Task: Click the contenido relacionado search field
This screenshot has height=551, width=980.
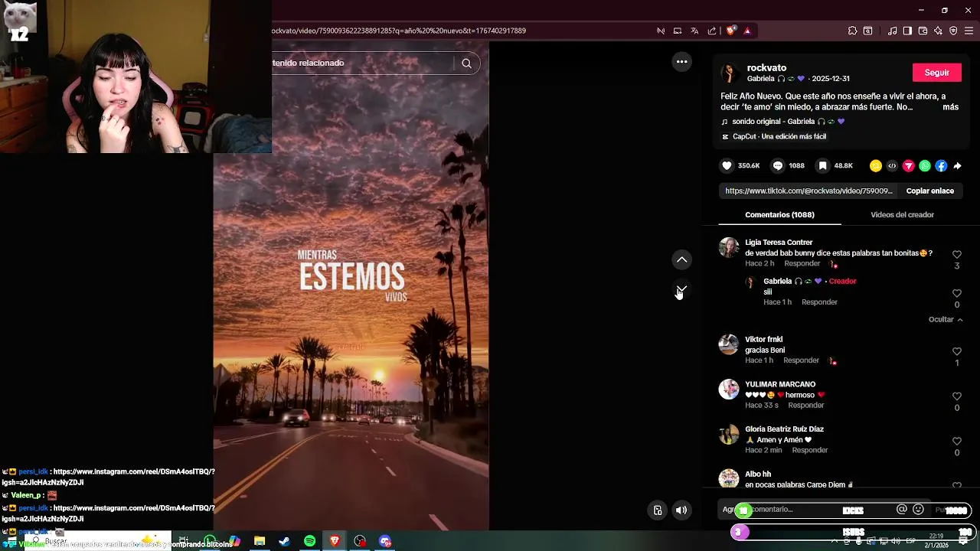Action: click(364, 63)
